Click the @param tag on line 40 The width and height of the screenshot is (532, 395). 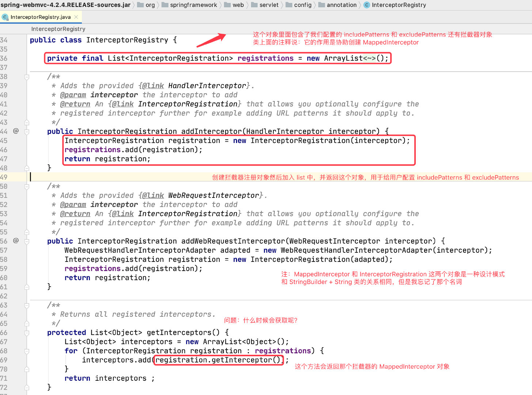point(73,95)
